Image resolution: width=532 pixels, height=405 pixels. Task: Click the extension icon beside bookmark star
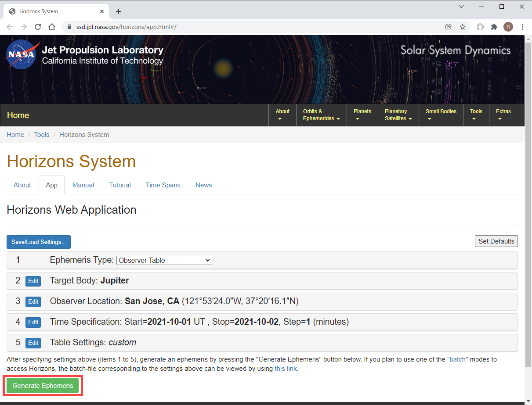480,27
